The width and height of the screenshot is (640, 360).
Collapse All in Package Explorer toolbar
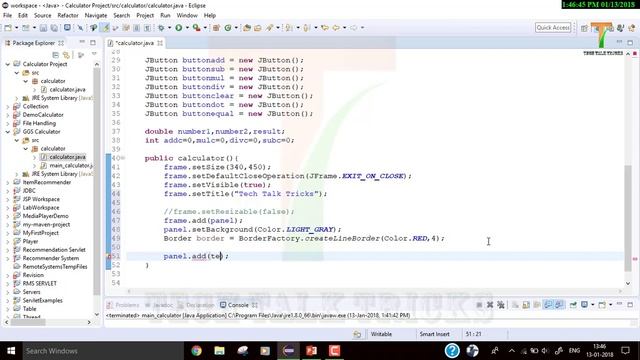click(56, 55)
